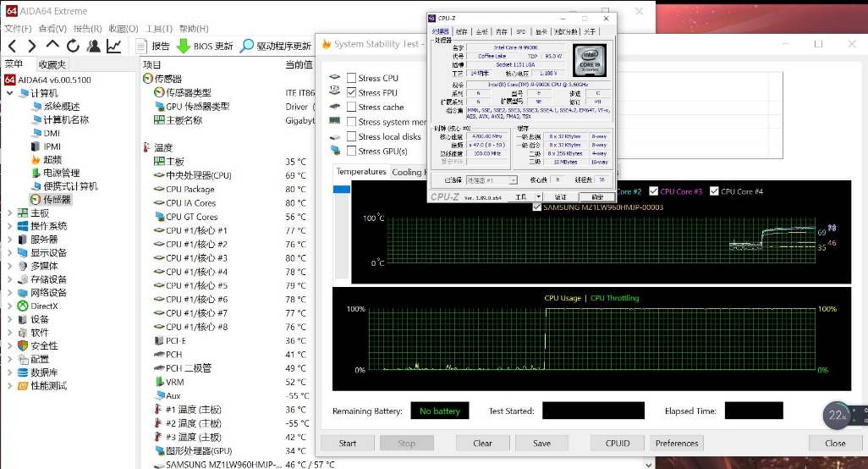Select the 数据库 icon in the tree

coord(23,372)
